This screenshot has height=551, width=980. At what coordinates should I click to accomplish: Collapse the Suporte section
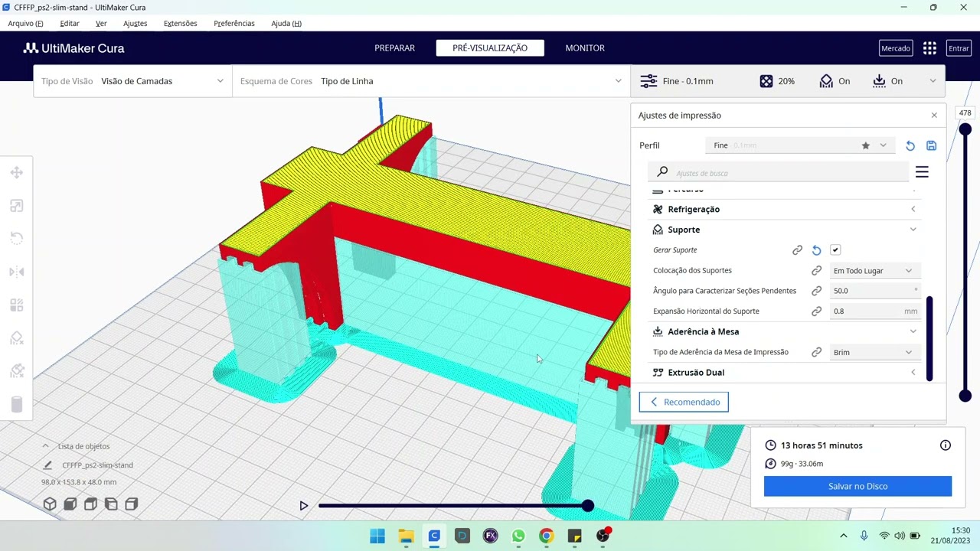click(x=785, y=230)
